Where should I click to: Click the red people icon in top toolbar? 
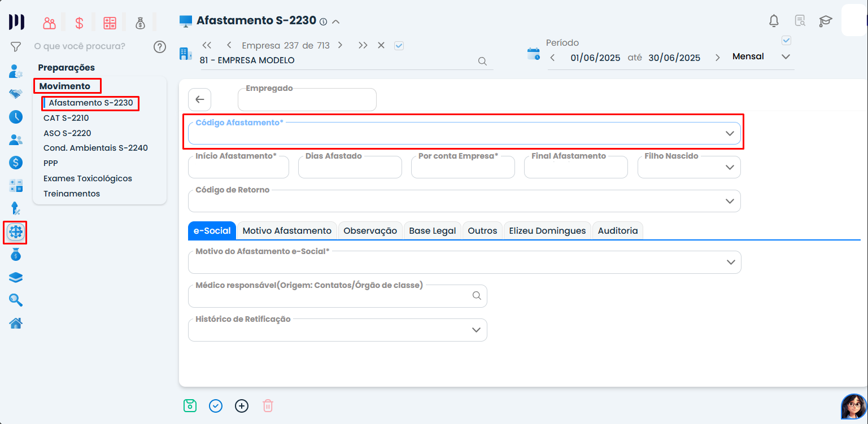[50, 23]
